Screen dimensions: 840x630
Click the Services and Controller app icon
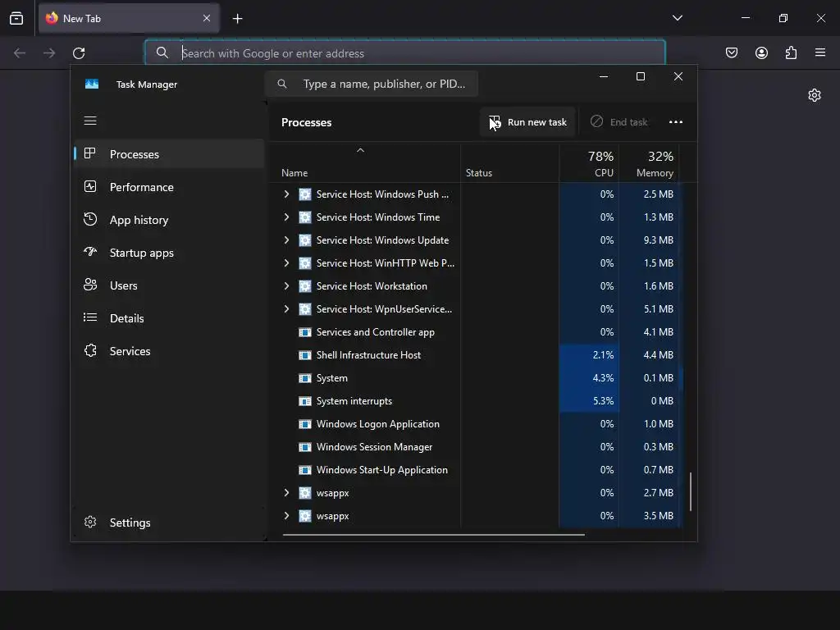point(305,332)
